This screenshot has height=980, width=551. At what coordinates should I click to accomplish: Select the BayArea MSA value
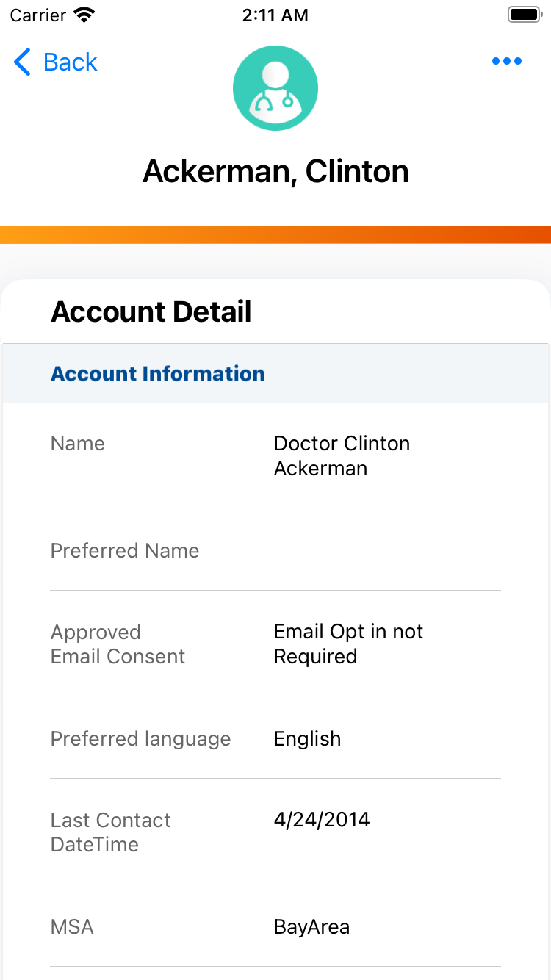(311, 927)
